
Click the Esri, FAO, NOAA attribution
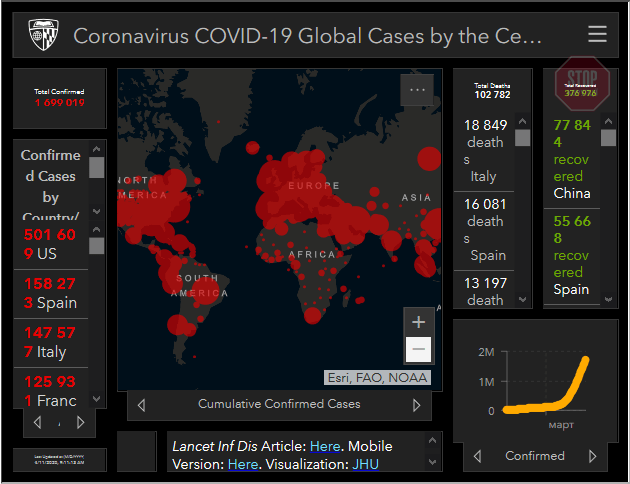[x=377, y=378]
